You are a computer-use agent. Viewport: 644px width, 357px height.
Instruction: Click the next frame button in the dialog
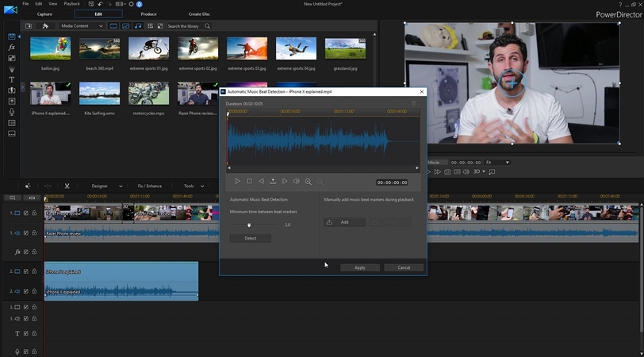coord(285,181)
